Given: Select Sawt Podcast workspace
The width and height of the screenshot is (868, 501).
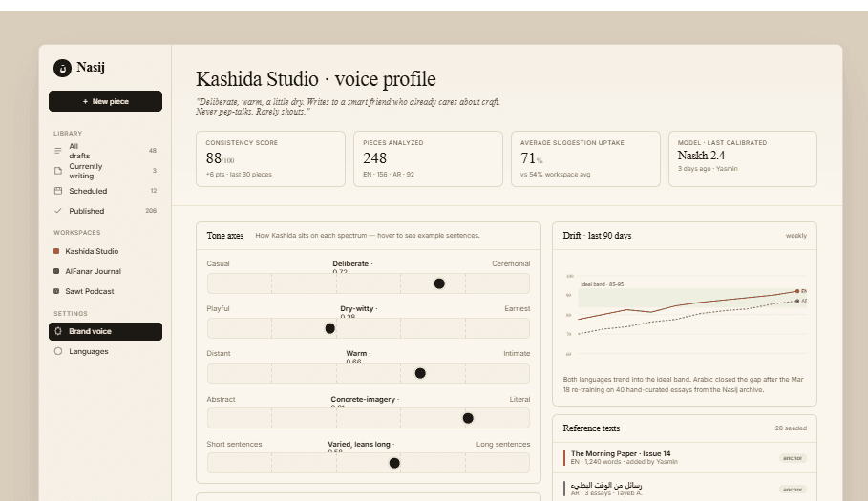Looking at the screenshot, I should tap(105, 291).
